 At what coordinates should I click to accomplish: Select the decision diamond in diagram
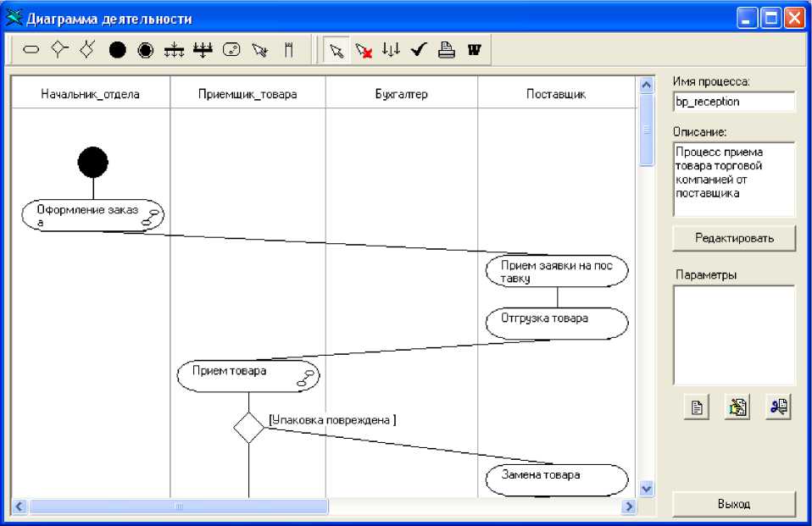pos(248,428)
